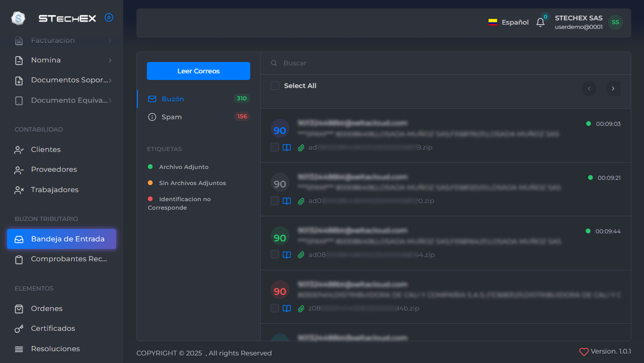Viewport: 644px width, 363px height.
Task: Open the Buzón mail folder
Action: pos(172,99)
